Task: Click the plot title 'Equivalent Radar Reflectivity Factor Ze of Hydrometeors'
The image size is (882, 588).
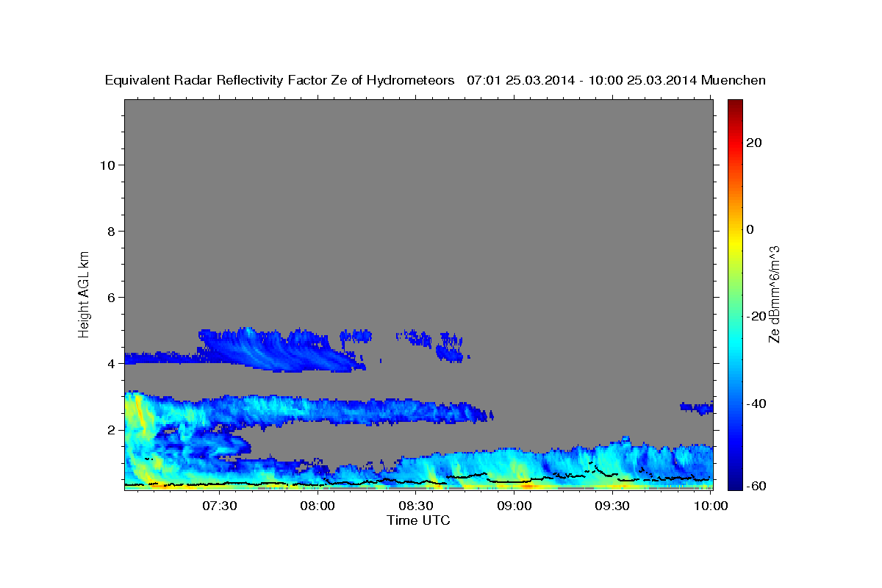Action: [x=280, y=80]
